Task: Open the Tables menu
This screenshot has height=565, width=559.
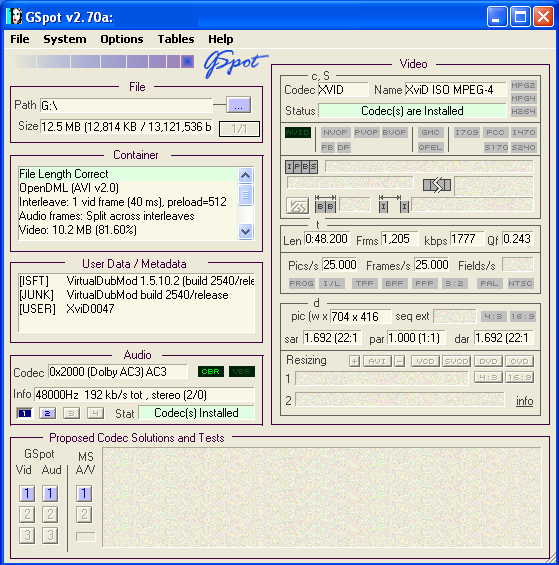Action: (x=176, y=39)
